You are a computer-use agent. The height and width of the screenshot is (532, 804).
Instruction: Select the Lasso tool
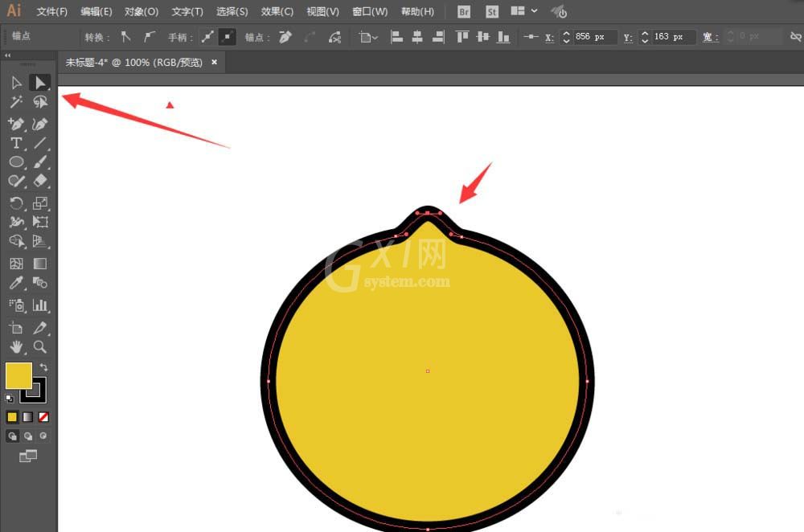tap(40, 102)
